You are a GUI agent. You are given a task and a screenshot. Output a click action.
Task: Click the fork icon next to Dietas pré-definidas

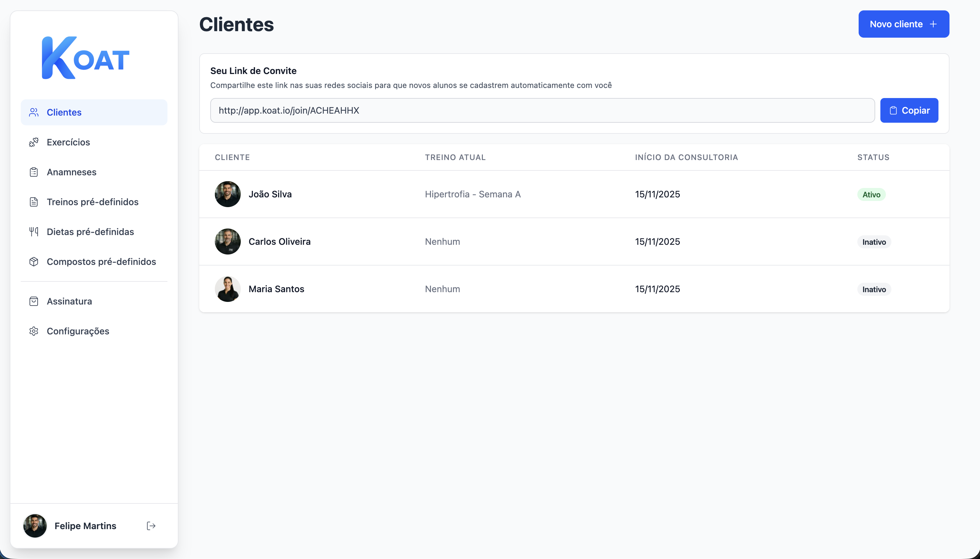click(x=34, y=231)
